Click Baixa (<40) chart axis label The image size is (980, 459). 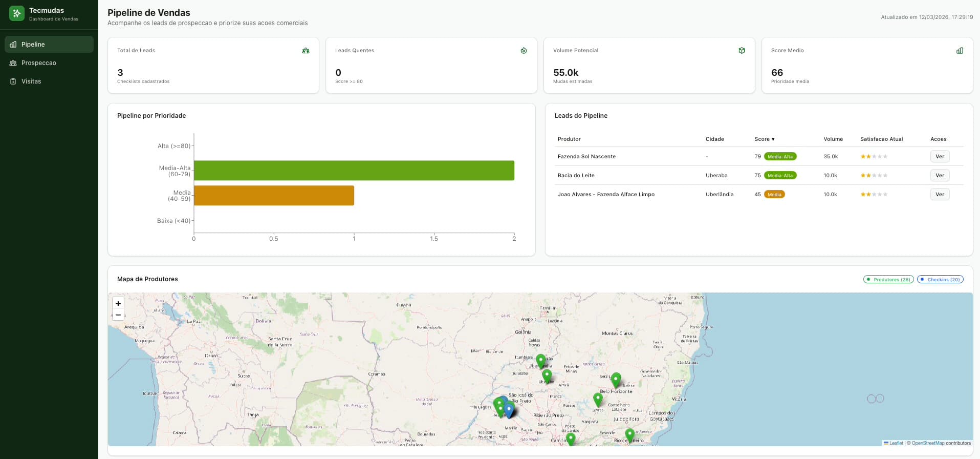174,221
